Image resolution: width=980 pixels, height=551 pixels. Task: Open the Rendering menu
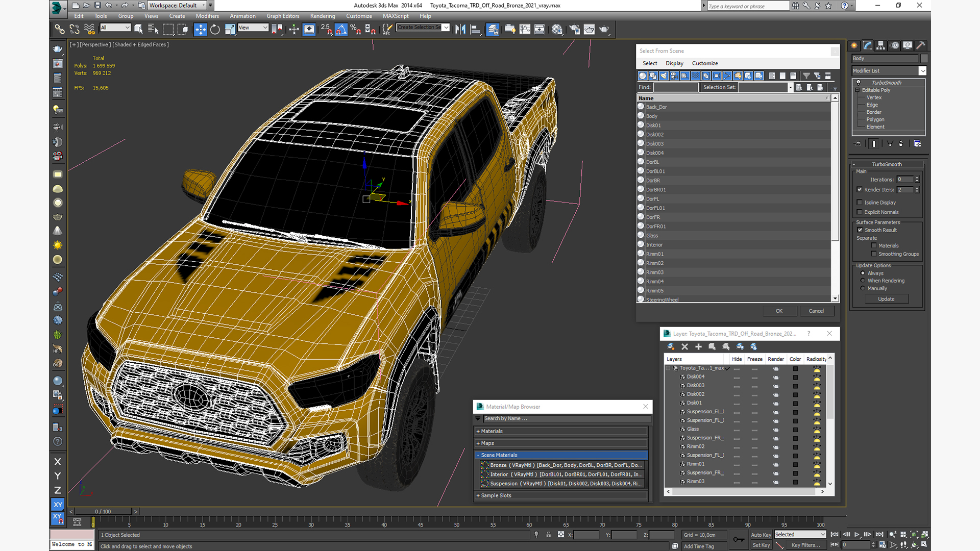pos(323,16)
